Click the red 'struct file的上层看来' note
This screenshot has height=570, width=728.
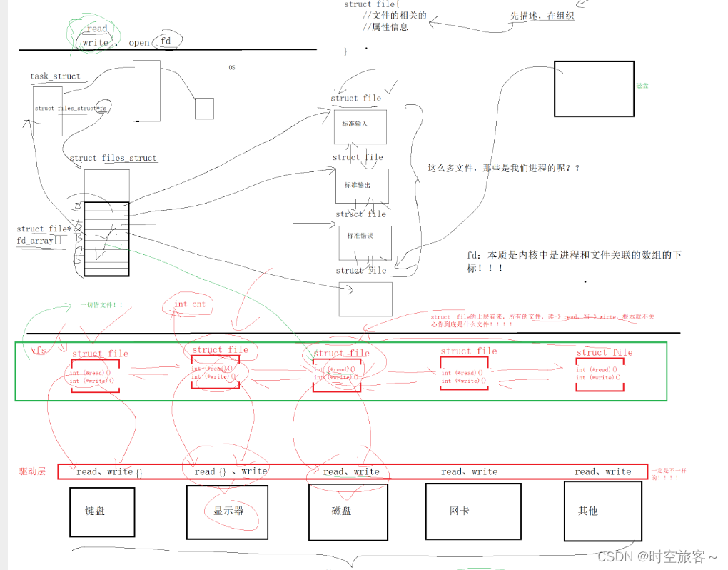coord(542,321)
